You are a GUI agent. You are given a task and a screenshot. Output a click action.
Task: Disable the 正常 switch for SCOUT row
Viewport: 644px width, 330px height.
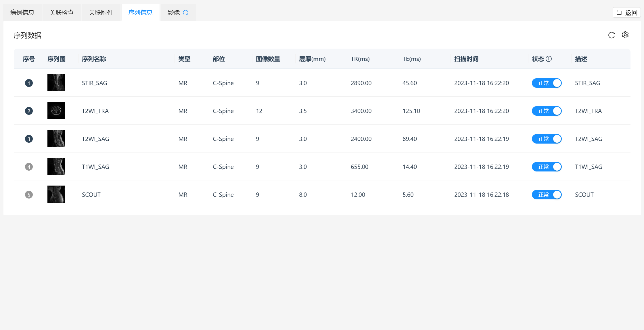(x=547, y=195)
